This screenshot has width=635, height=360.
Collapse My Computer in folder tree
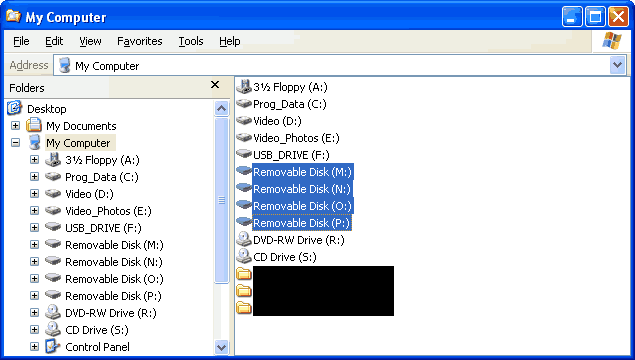click(15, 143)
